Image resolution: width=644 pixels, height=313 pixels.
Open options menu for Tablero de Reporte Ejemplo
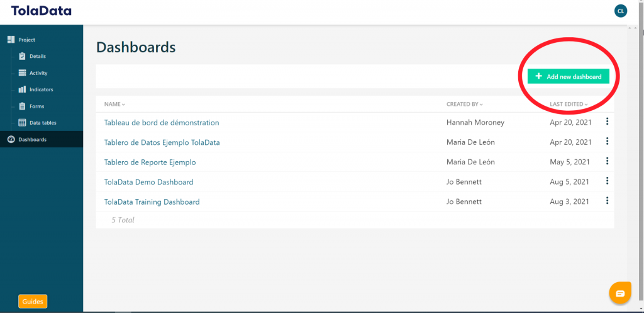[x=607, y=161]
